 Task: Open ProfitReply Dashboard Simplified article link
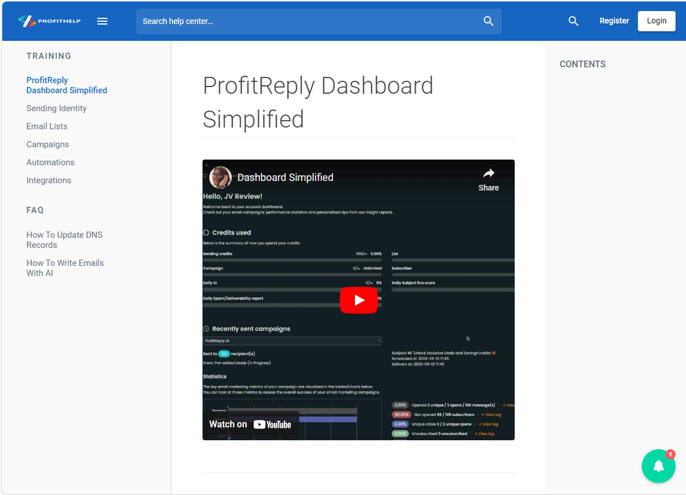[x=66, y=85]
